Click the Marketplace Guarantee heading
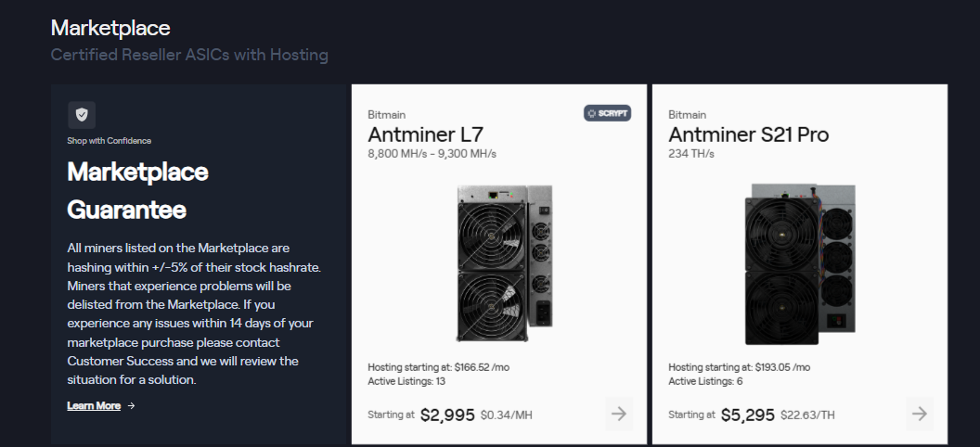Image resolution: width=980 pixels, height=447 pixels. pyautogui.click(x=137, y=190)
